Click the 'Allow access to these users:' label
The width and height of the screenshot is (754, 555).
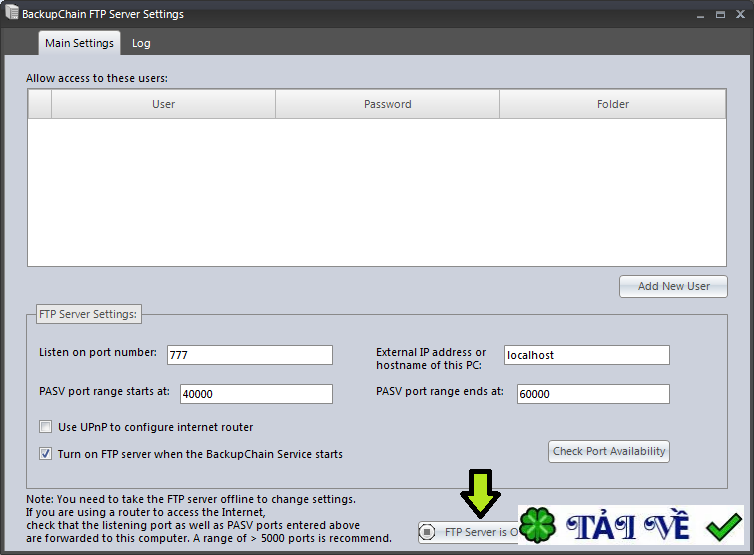[97, 78]
